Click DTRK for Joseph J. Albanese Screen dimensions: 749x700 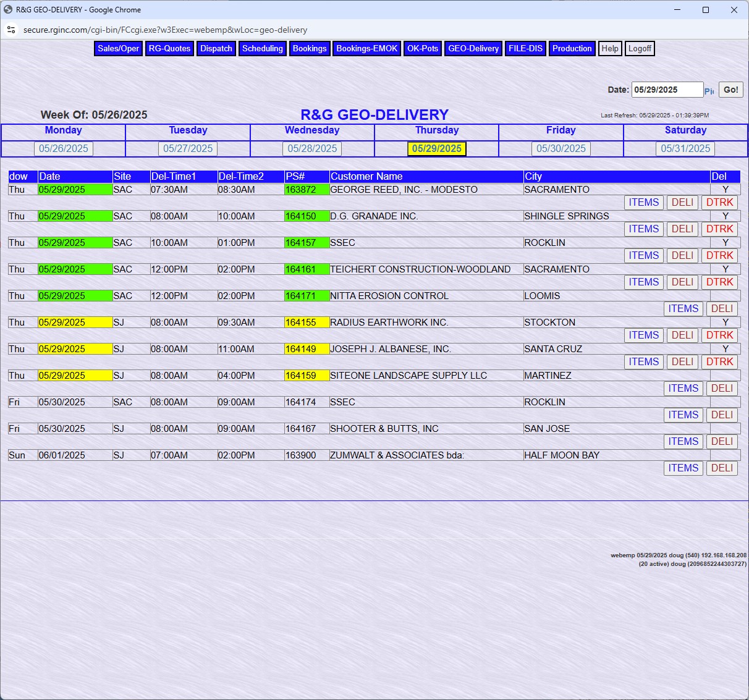coord(720,362)
